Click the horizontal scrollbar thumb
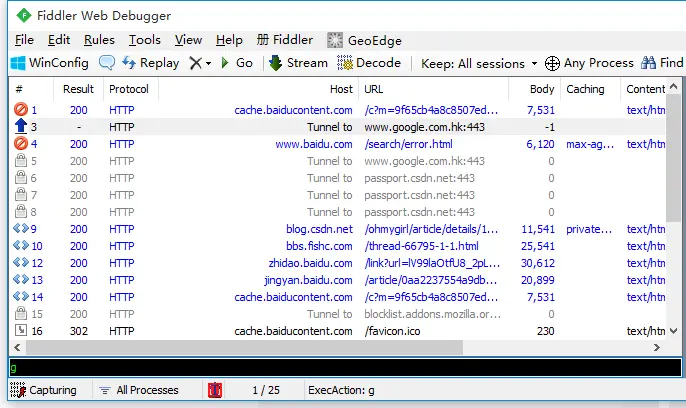The image size is (686, 408). coord(244,348)
